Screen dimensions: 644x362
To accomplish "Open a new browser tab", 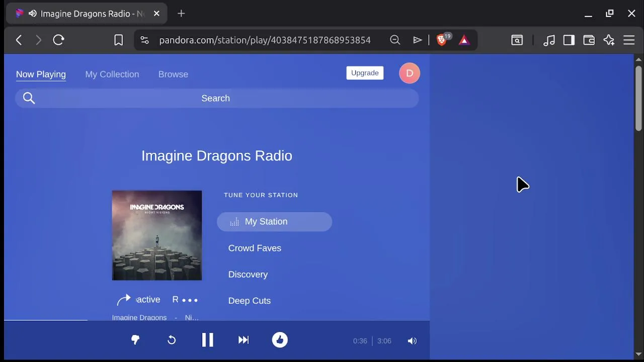I will click(x=182, y=14).
